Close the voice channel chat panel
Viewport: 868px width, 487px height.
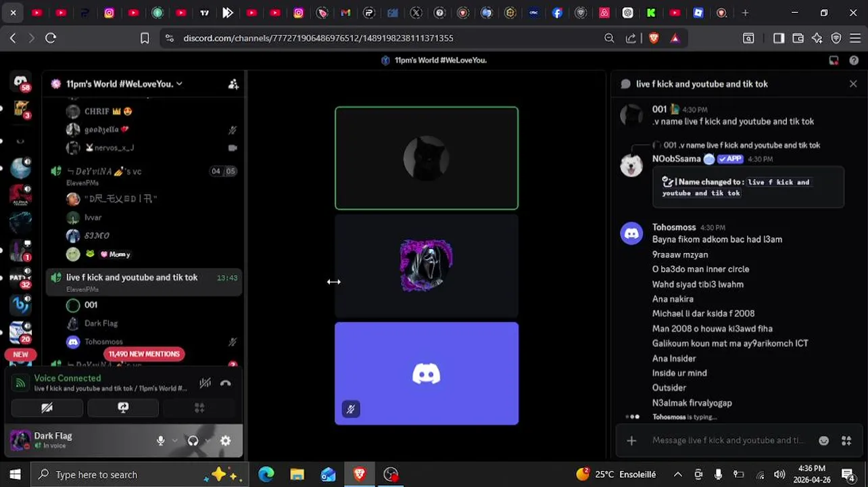[853, 84]
